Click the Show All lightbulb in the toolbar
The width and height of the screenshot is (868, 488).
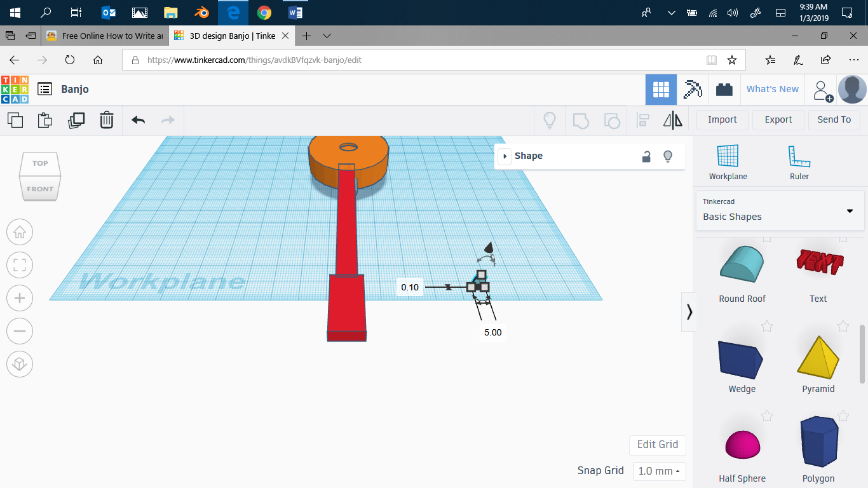pos(550,119)
